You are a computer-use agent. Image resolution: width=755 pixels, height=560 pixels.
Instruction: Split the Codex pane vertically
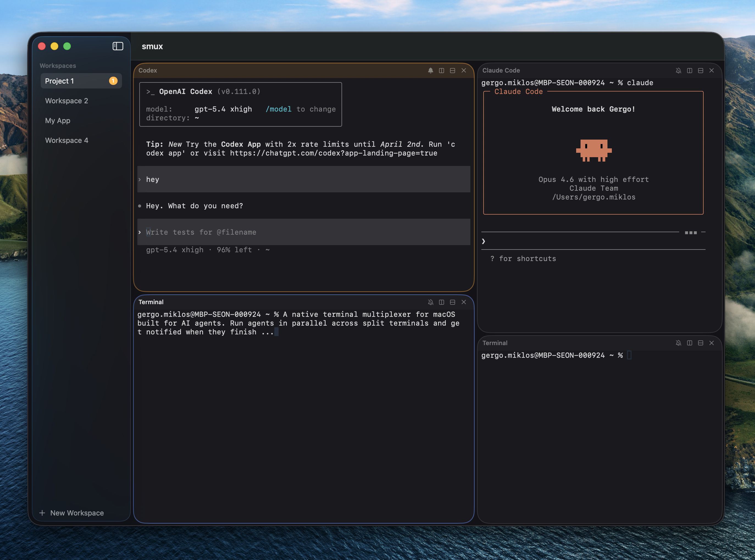pyautogui.click(x=442, y=71)
